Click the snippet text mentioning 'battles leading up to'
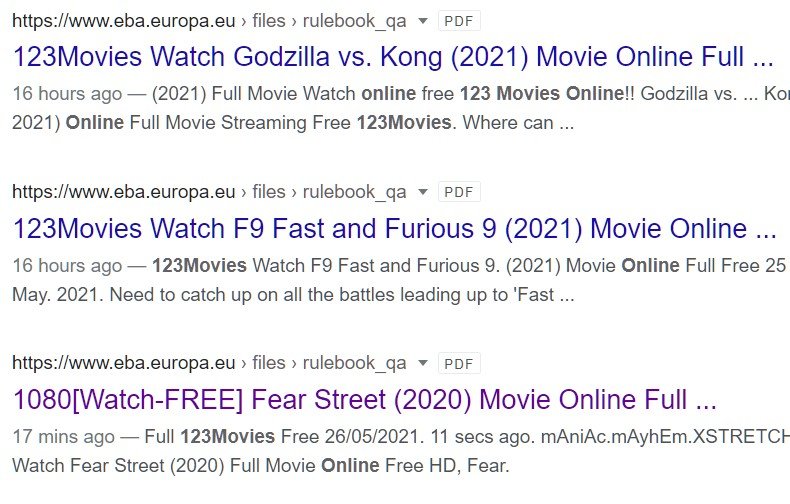 293,295
